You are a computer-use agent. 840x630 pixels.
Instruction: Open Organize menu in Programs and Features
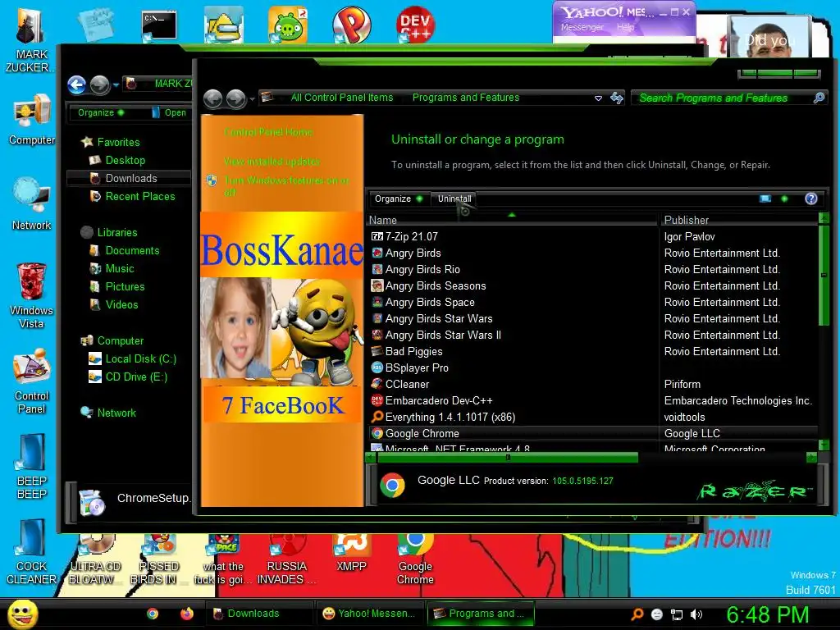click(x=398, y=199)
